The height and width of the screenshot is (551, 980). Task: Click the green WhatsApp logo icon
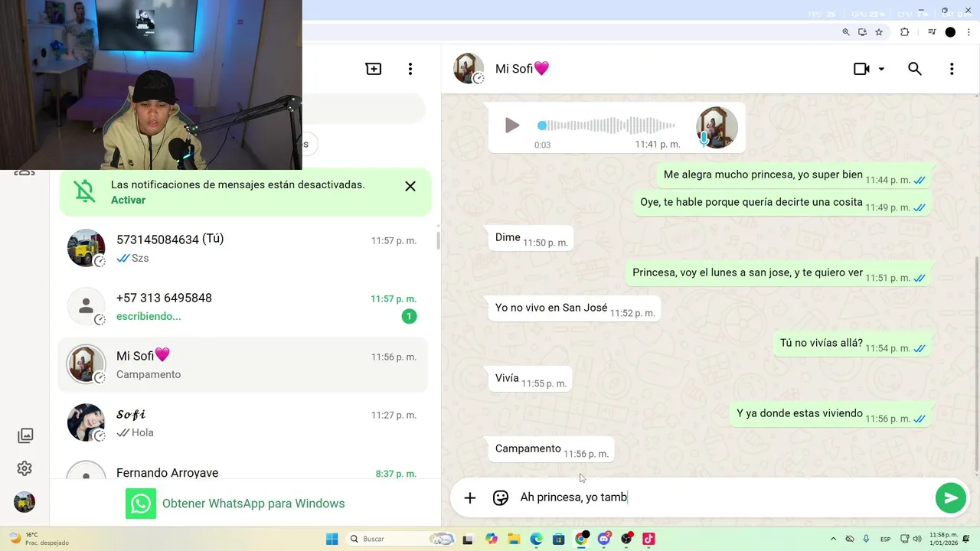141,504
